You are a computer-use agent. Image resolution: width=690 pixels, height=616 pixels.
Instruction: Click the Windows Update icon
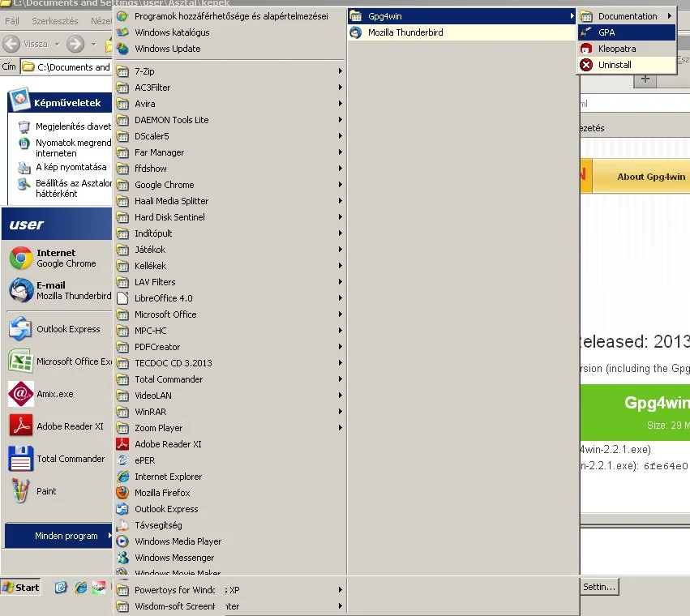(x=122, y=49)
